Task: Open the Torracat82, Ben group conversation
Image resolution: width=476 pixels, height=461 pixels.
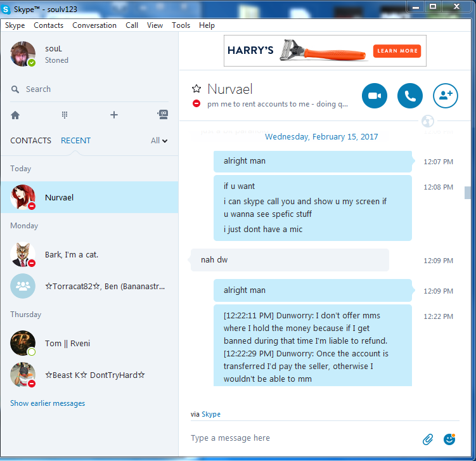Action: pyautogui.click(x=89, y=286)
